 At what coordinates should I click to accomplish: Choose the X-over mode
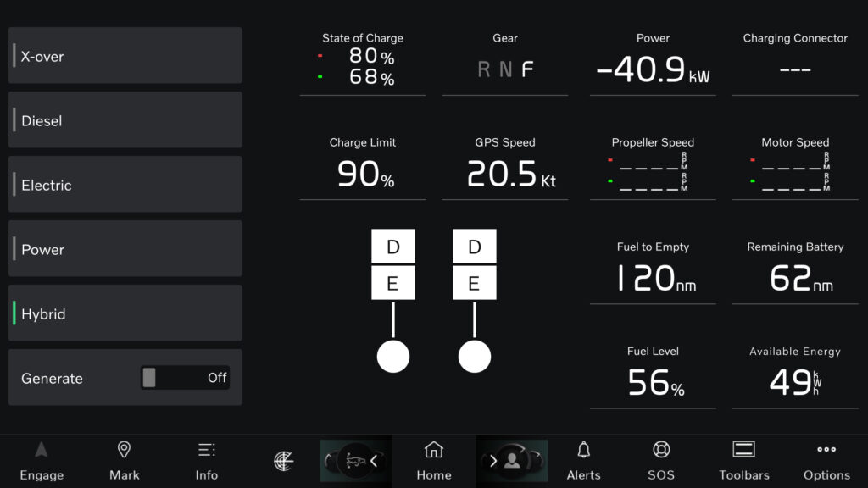(125, 56)
